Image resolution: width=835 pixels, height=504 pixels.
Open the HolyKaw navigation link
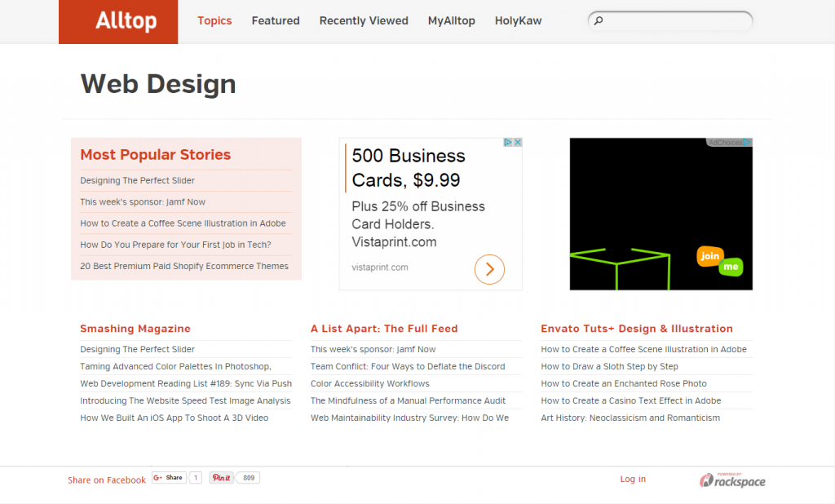click(518, 20)
